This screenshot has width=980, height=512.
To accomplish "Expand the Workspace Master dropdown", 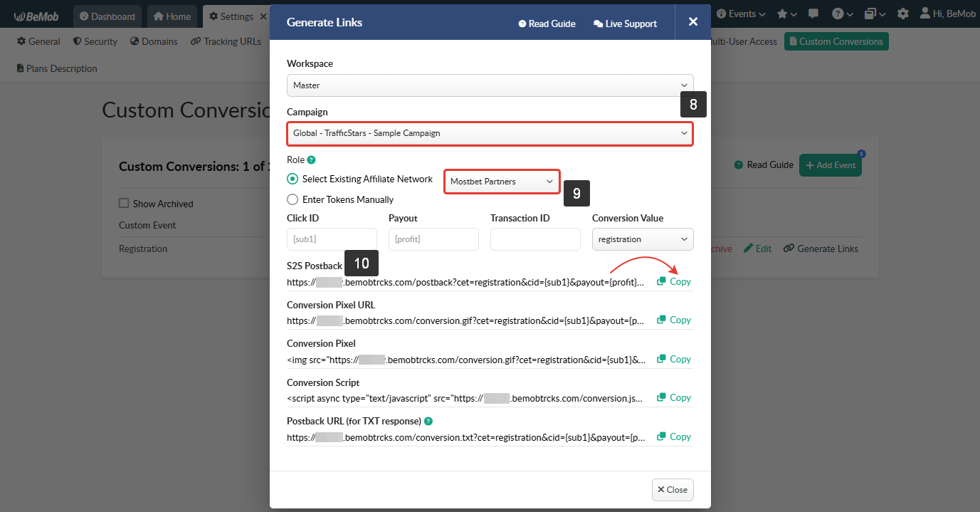I will (x=490, y=85).
